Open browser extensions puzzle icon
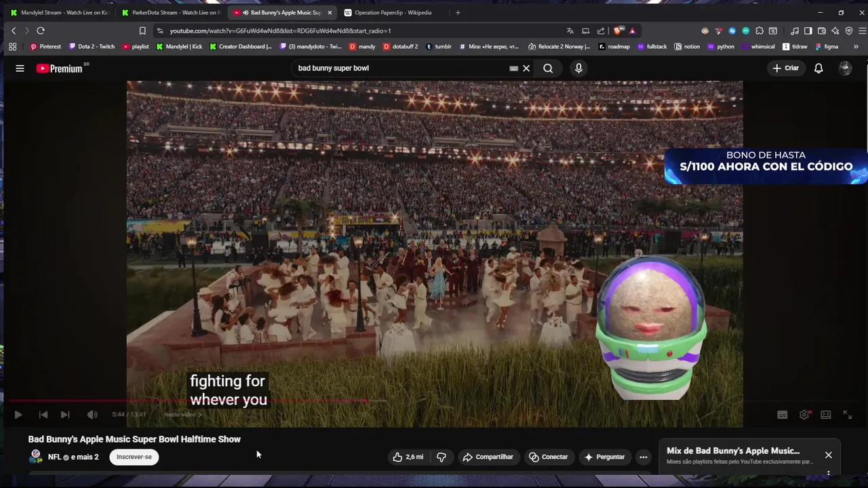 pos(759,30)
